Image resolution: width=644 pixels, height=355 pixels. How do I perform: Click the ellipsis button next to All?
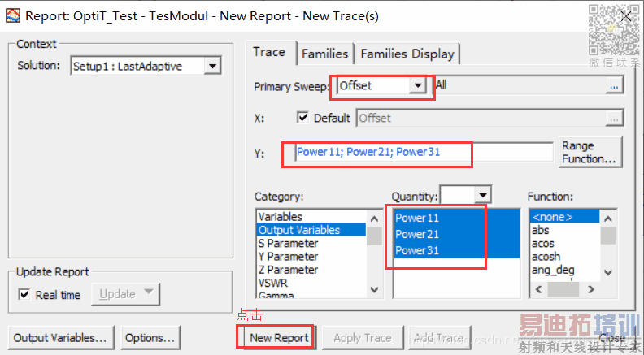tap(614, 84)
